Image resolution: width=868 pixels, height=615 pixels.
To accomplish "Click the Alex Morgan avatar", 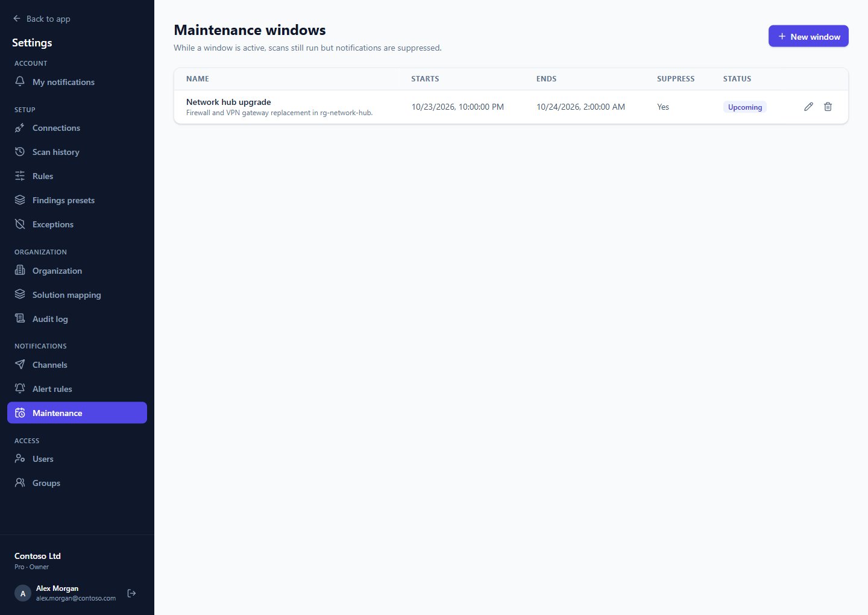I will click(x=23, y=593).
